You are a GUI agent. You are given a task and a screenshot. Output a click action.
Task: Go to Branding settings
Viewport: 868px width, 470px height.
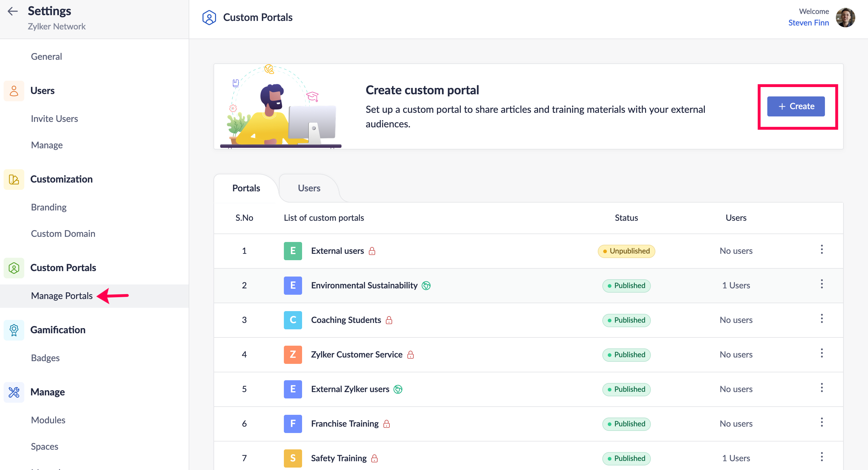49,207
